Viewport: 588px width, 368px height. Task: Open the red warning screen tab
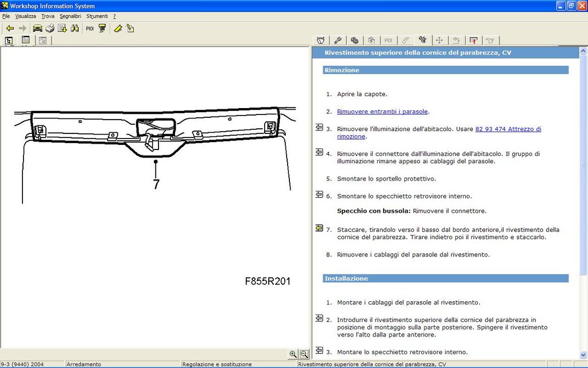click(473, 40)
